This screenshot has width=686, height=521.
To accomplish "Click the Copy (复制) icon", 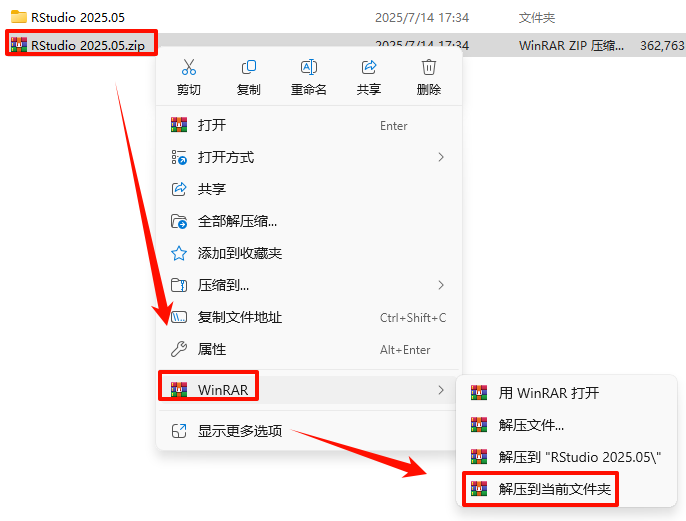I will (x=248, y=67).
